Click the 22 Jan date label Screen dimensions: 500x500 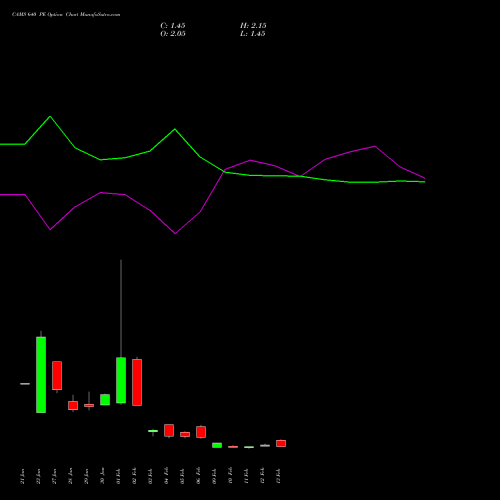(x=38, y=476)
